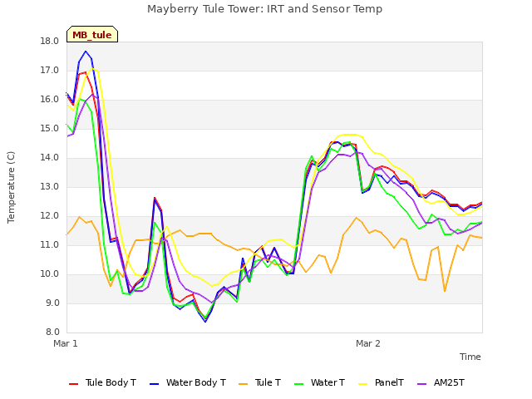Click the purple AM25T legend swatch
The width and height of the screenshot is (532, 399).
[421, 384]
